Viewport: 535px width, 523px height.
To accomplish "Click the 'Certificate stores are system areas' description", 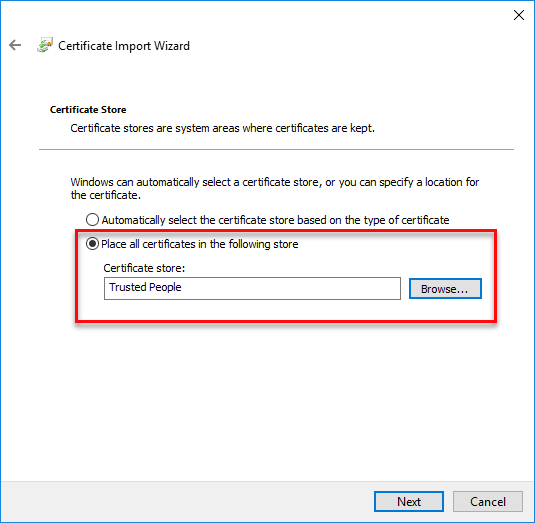I will 222,128.
